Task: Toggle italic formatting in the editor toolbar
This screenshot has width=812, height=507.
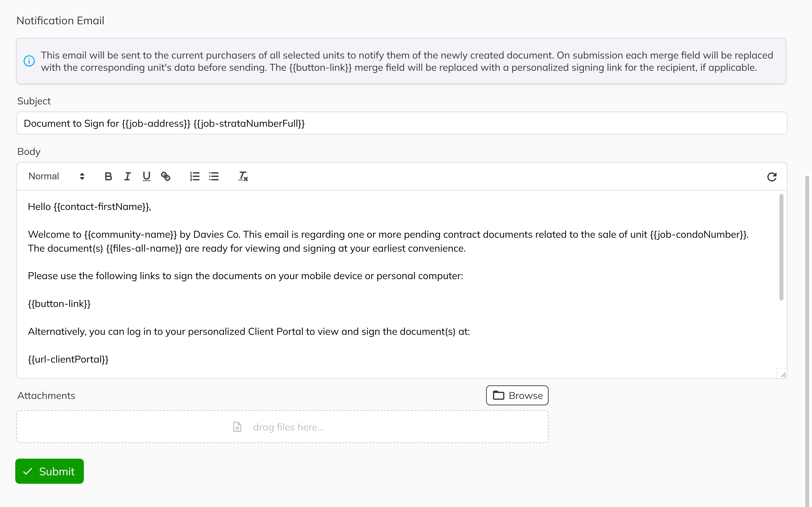Action: pos(127,176)
